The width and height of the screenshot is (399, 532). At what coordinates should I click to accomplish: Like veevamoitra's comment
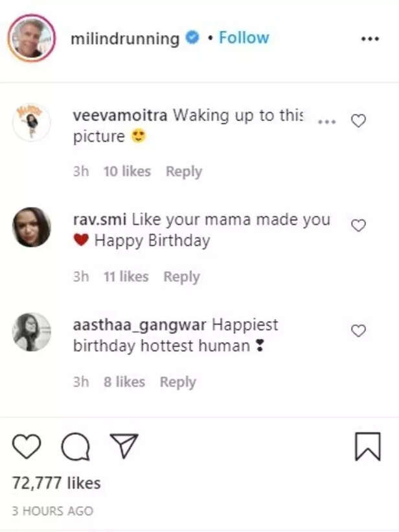click(x=358, y=120)
